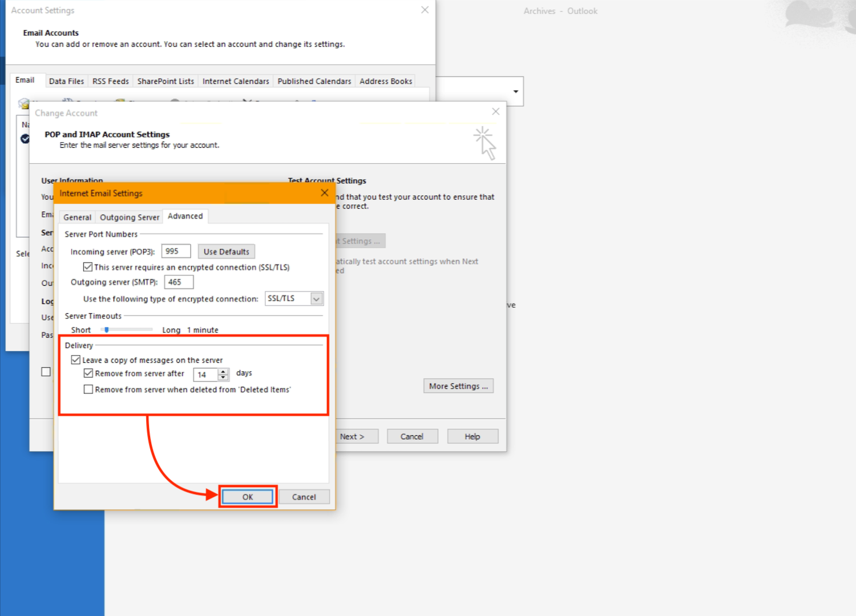Switch to the General tab
Image resolution: width=856 pixels, height=616 pixels.
[77, 217]
